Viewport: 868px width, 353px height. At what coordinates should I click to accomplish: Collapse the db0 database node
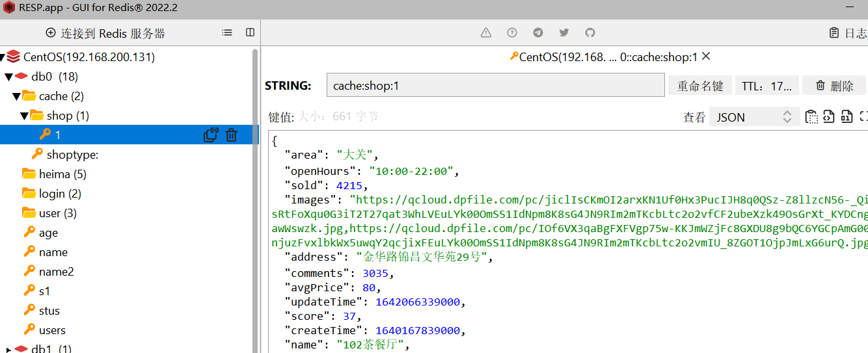pyautogui.click(x=8, y=77)
